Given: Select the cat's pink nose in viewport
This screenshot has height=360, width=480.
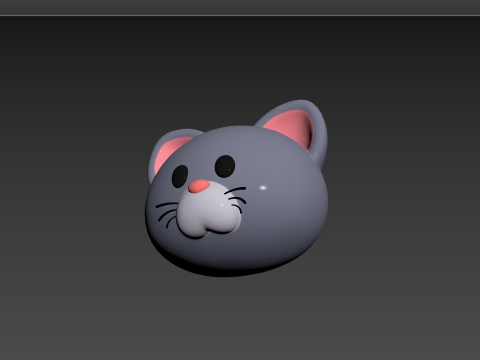Looking at the screenshot, I should click(x=199, y=186).
